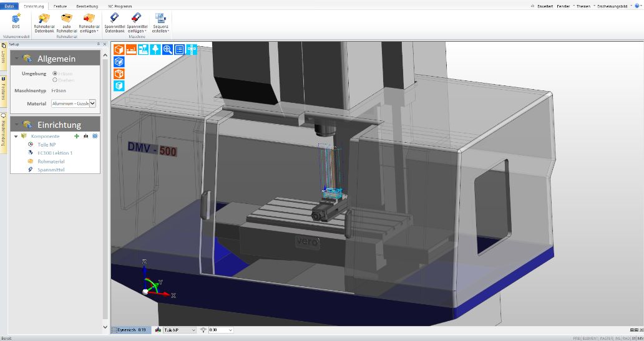Open the Erscheinungsbild menu
The height and width of the screenshot is (341, 644).
[614, 6]
